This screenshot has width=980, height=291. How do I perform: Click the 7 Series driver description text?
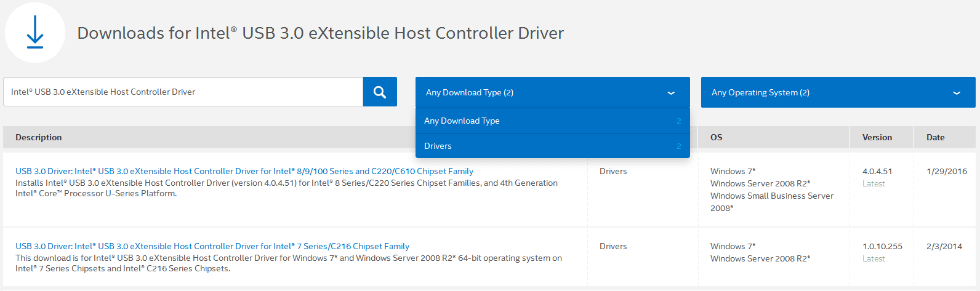pos(289,263)
